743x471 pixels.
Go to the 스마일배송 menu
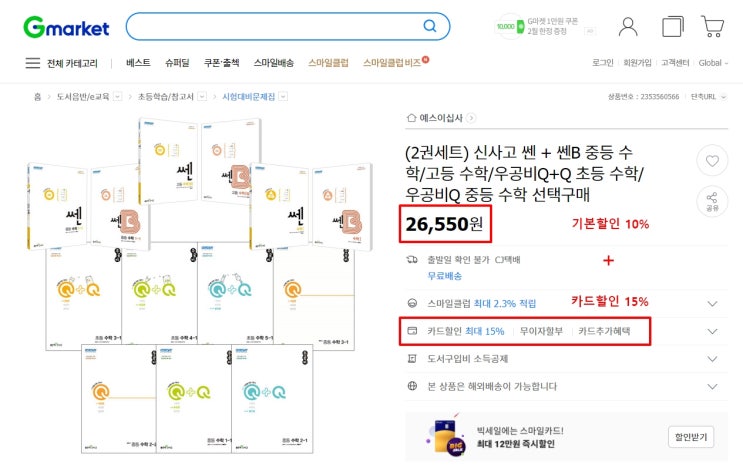point(273,63)
